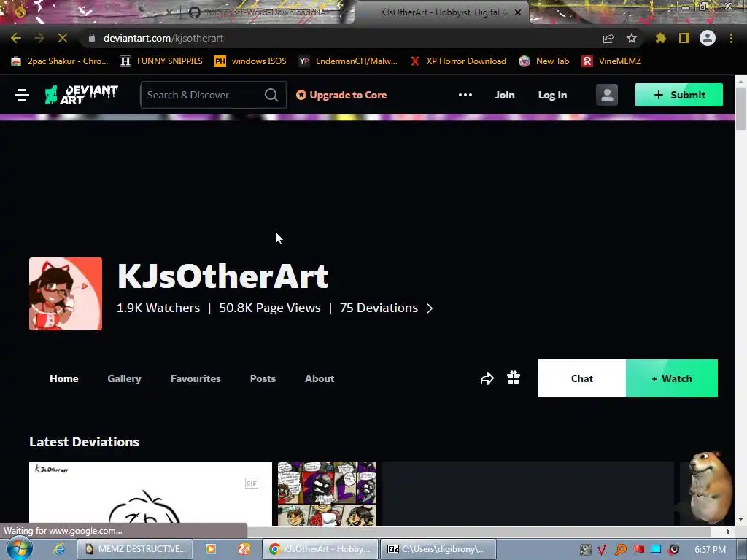Launch Internet Explorer from taskbar

click(x=59, y=549)
